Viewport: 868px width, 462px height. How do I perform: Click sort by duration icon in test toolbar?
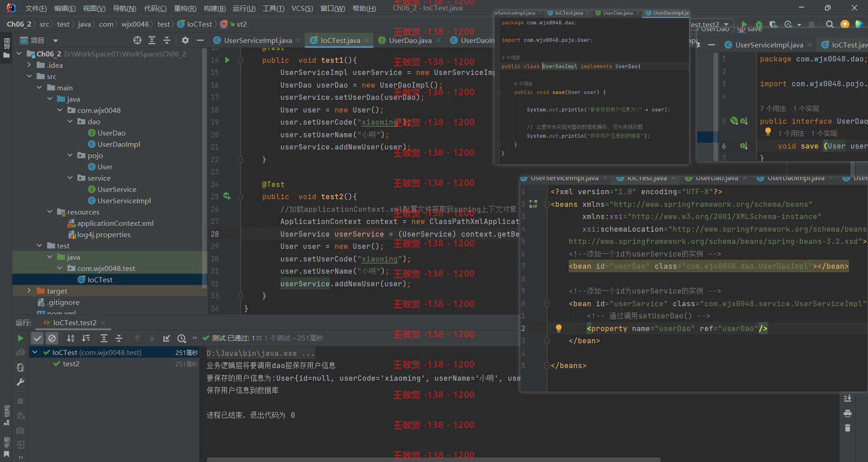tap(86, 338)
